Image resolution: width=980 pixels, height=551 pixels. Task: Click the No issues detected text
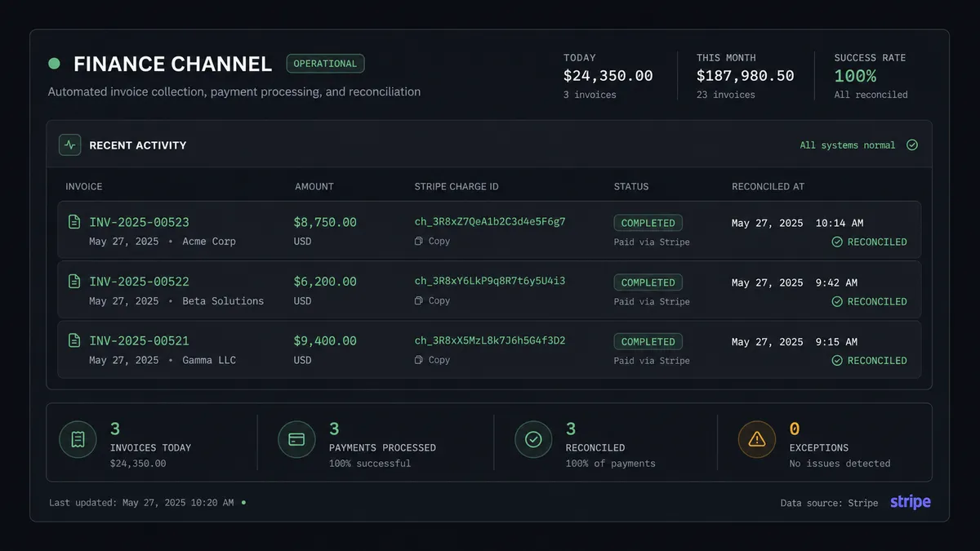(x=840, y=464)
